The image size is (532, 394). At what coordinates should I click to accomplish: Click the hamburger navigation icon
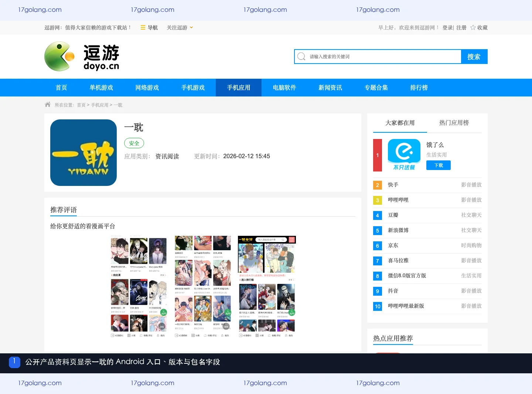click(143, 27)
